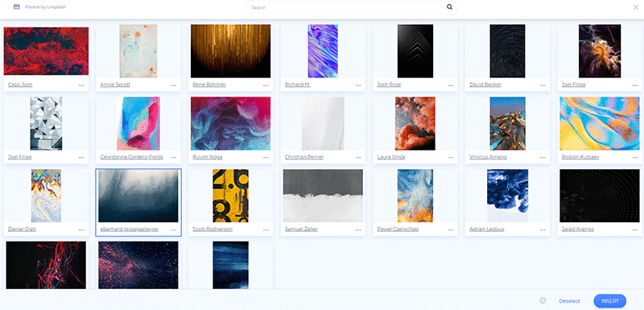Viewport: 644px width, 310px height.
Task: Open Rodion Kutsaev author link
Action: (580, 157)
